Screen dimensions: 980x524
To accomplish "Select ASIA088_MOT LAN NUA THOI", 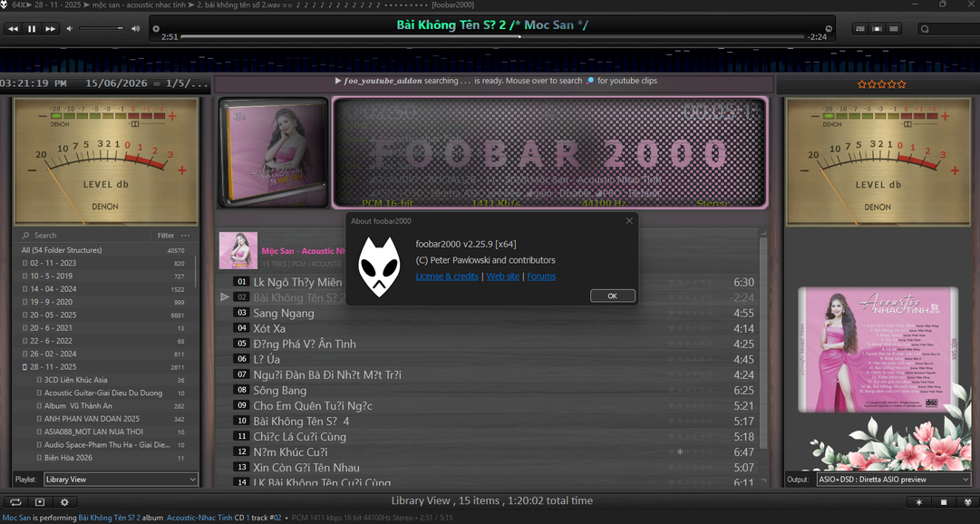I will tap(103, 432).
